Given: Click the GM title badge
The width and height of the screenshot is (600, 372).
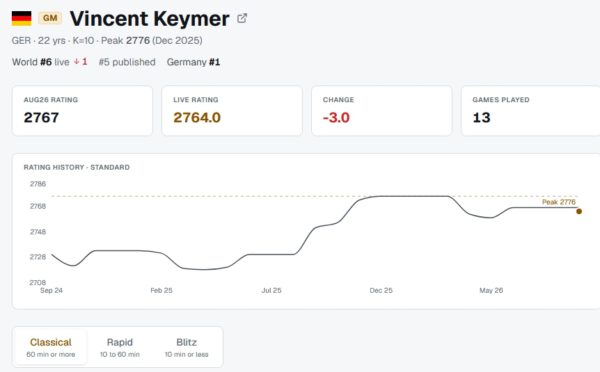Looking at the screenshot, I should (x=50, y=18).
